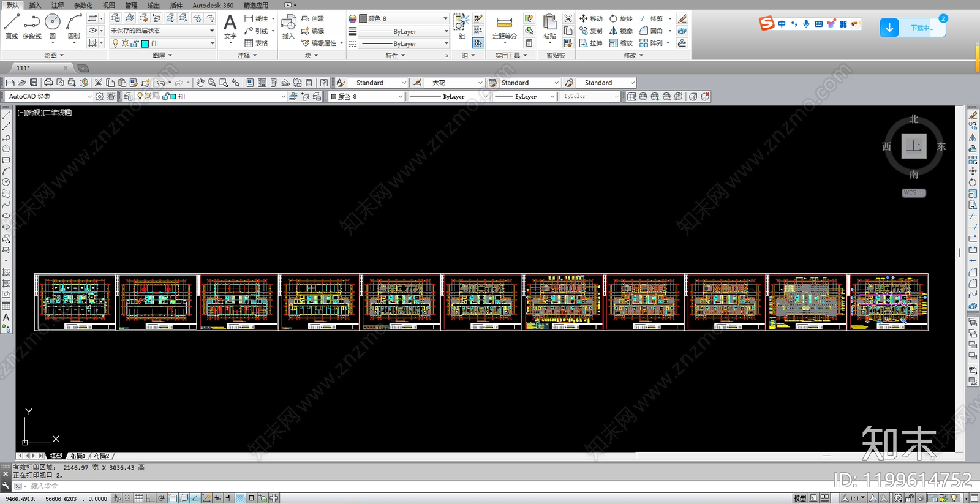Select the 直线 line tool in the ribbon
Screen dimensions: 980x504
(12, 26)
